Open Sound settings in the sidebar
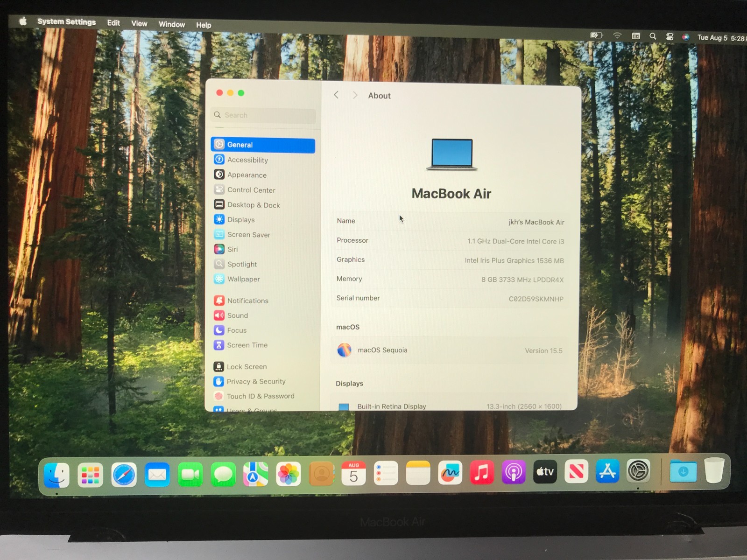 click(237, 315)
